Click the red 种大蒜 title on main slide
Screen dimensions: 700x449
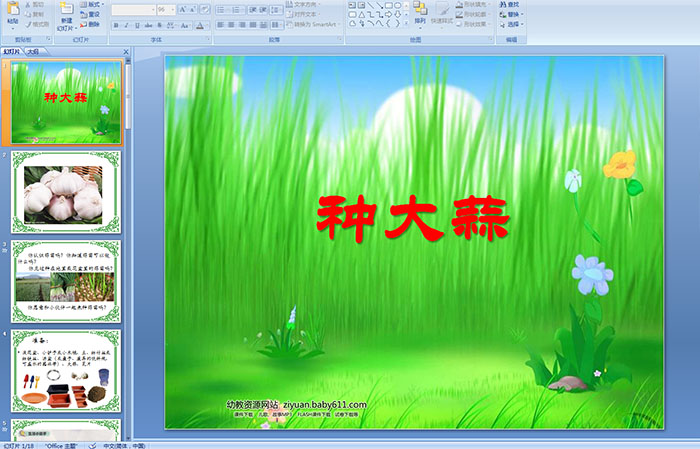pyautogui.click(x=413, y=218)
